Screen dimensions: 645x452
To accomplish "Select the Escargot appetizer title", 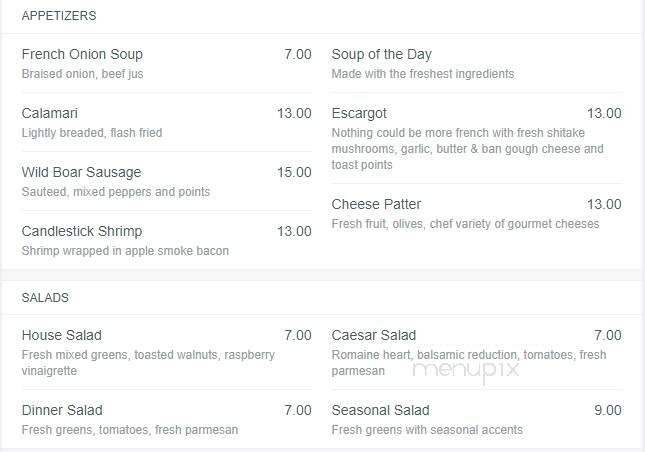I will [x=359, y=114].
